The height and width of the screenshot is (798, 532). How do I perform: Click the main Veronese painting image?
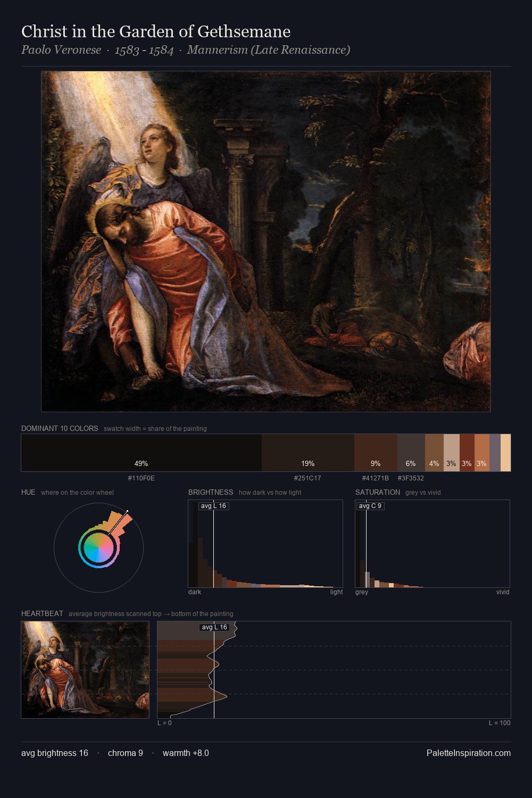tap(266, 242)
